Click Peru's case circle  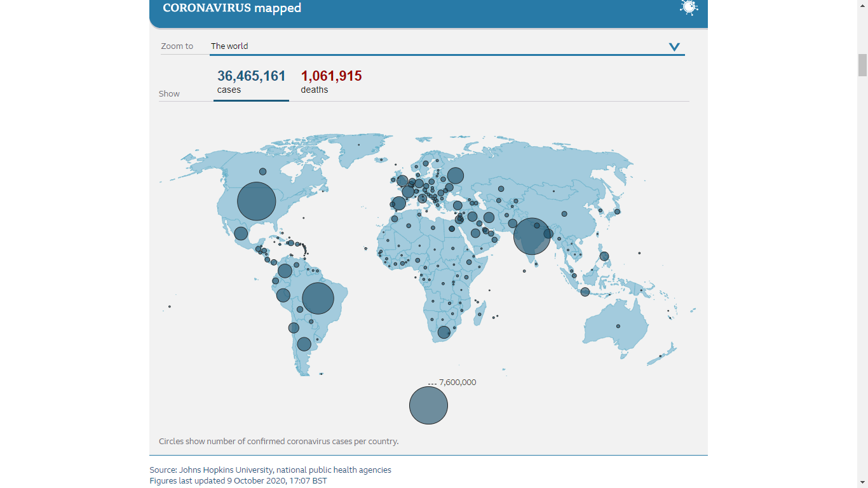[283, 295]
